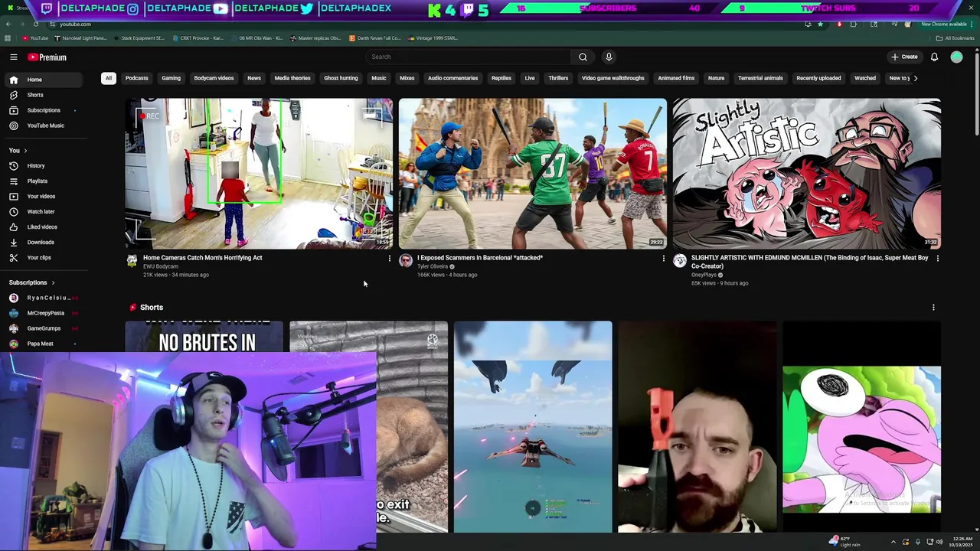Image resolution: width=980 pixels, height=551 pixels.
Task: Start voice search with microphone icon
Action: pos(609,57)
